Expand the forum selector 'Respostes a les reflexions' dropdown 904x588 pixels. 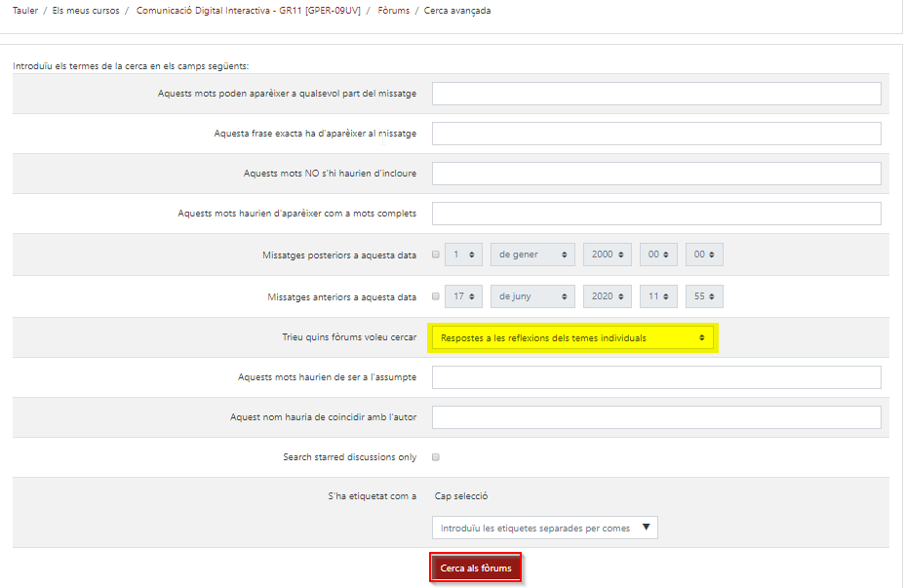pyautogui.click(x=572, y=338)
